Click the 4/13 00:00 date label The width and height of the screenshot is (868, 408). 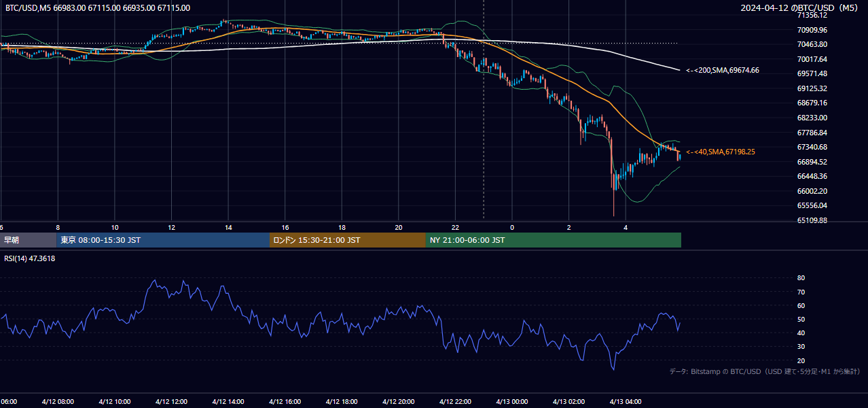(x=512, y=401)
